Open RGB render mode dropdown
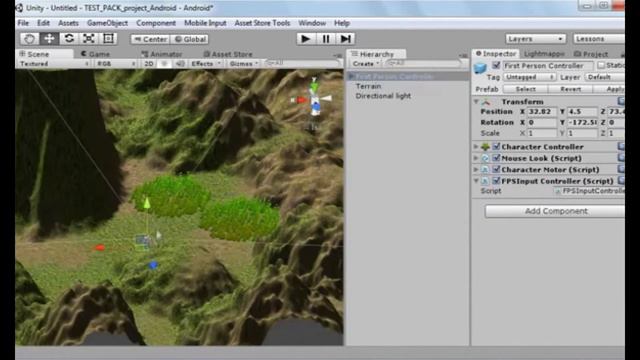640x360 pixels. click(x=116, y=64)
